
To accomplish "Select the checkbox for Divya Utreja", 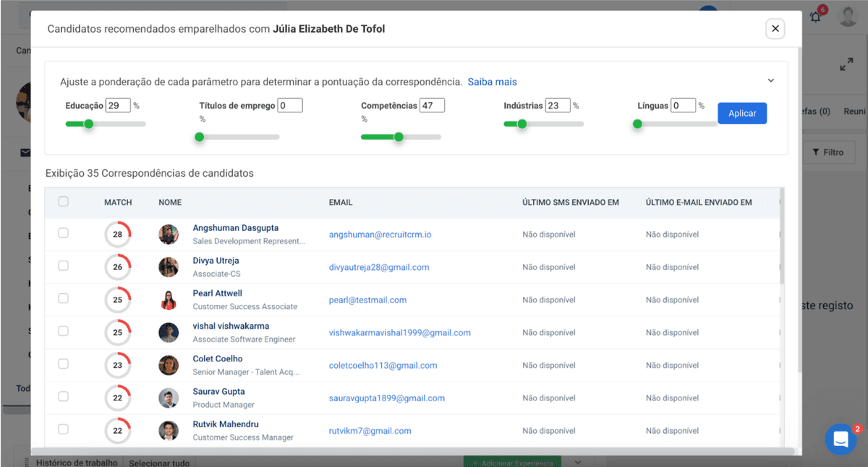I will [63, 266].
